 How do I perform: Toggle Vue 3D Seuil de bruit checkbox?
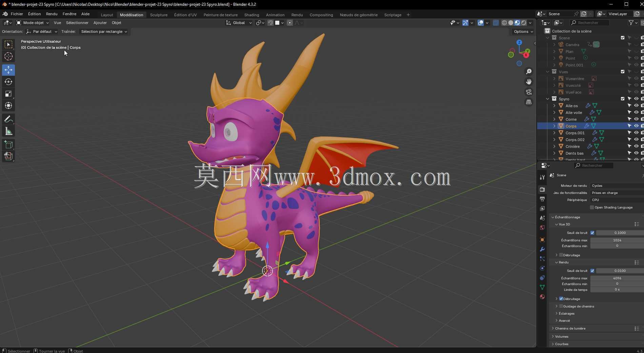click(x=592, y=233)
